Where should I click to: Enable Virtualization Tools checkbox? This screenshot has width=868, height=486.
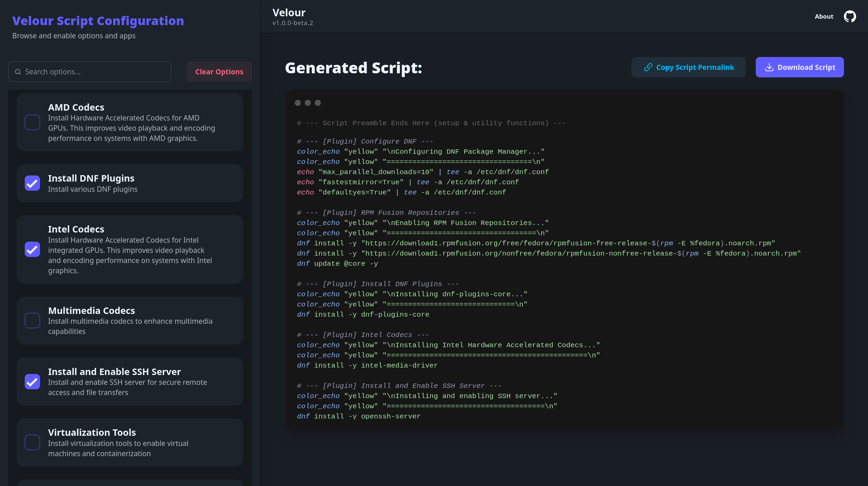(32, 442)
